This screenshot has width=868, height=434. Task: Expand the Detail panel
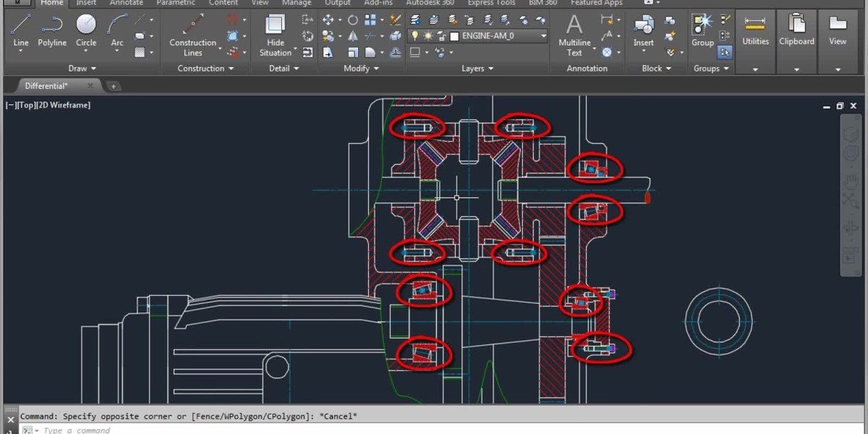[284, 69]
